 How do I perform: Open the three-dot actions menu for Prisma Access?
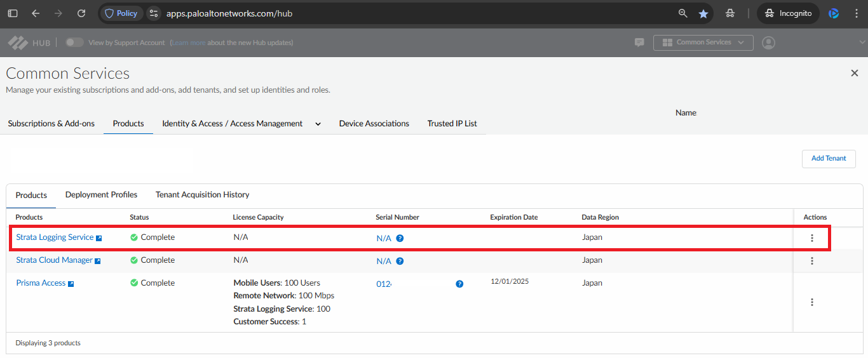coord(811,302)
